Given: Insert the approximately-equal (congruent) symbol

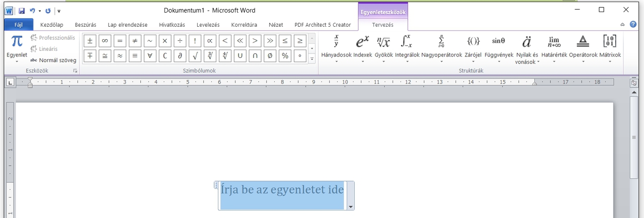Looking at the screenshot, I should [105, 56].
